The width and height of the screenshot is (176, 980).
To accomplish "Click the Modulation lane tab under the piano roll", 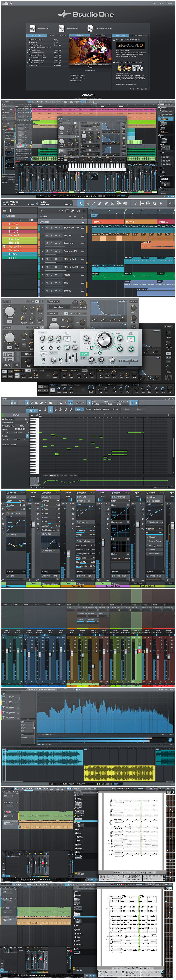I will click(x=54, y=476).
